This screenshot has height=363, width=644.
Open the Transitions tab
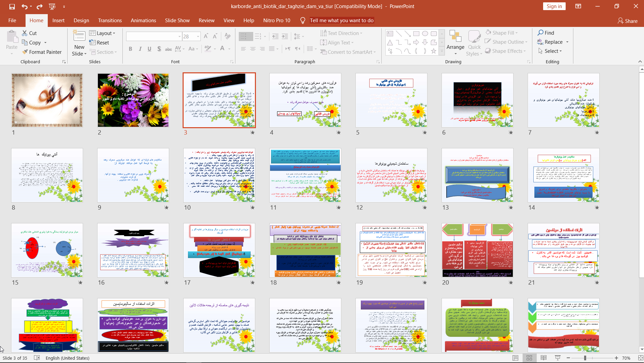click(110, 21)
